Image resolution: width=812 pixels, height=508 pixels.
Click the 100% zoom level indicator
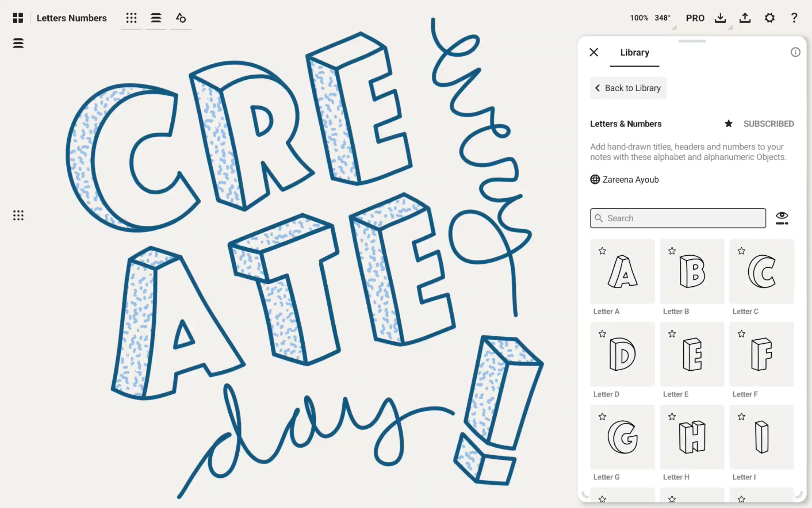pos(639,18)
